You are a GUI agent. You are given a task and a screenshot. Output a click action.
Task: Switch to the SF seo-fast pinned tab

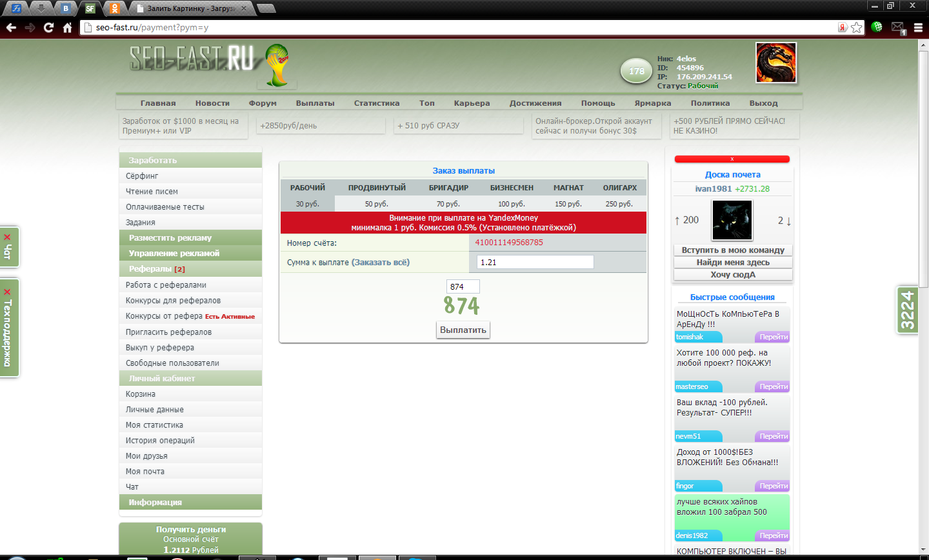tap(90, 8)
